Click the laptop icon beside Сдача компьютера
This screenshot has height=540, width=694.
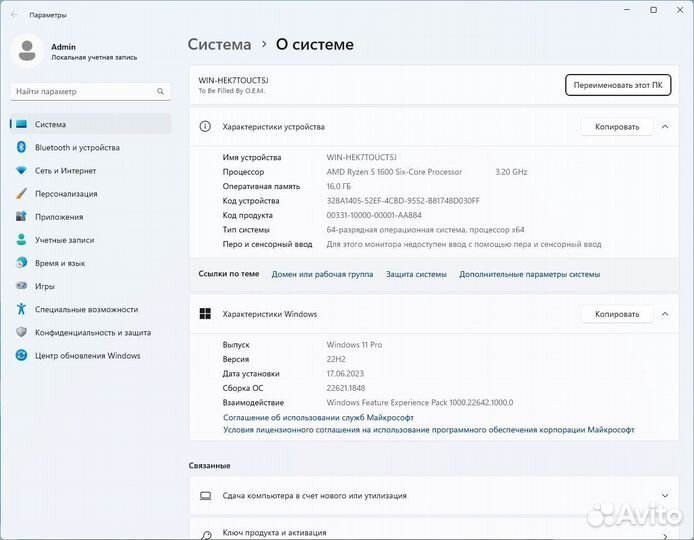[x=205, y=496]
